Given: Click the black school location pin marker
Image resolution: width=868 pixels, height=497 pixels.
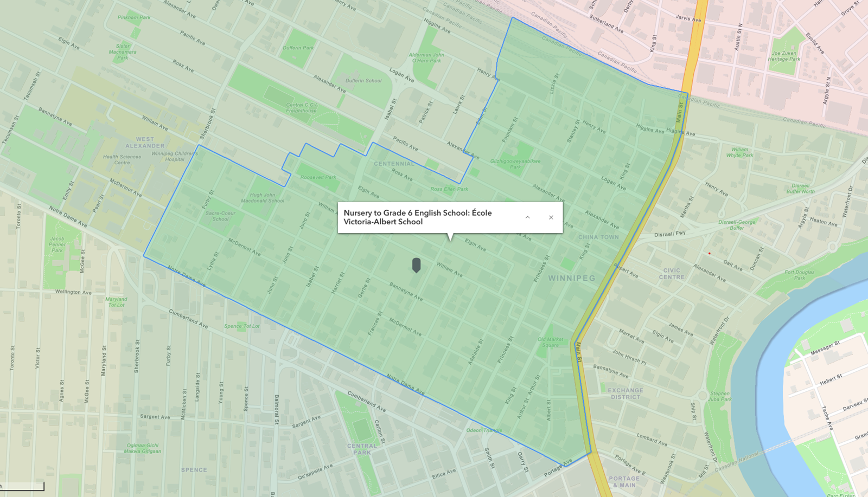Looking at the screenshot, I should (417, 265).
